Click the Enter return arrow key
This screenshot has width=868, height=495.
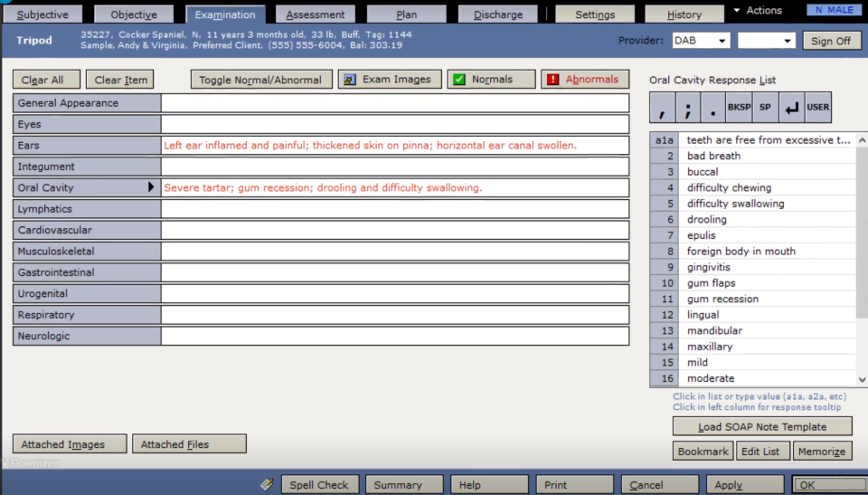coord(792,108)
